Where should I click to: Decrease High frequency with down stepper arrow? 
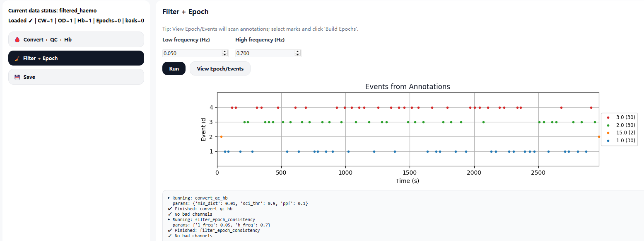[x=298, y=55]
